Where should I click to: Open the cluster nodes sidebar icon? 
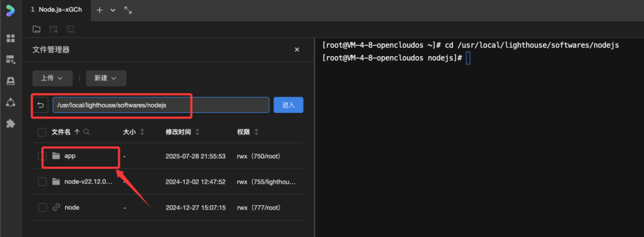point(11,102)
